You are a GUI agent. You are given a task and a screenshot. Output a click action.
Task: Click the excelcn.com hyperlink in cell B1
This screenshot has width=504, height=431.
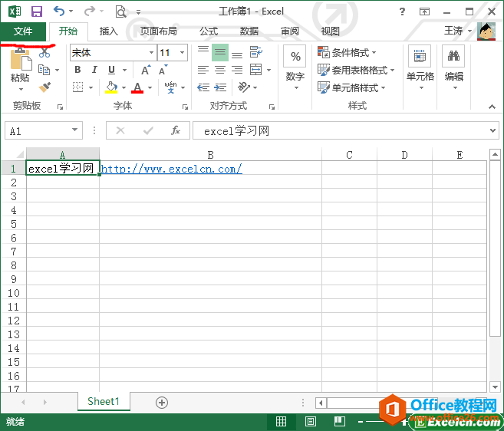pyautogui.click(x=172, y=168)
